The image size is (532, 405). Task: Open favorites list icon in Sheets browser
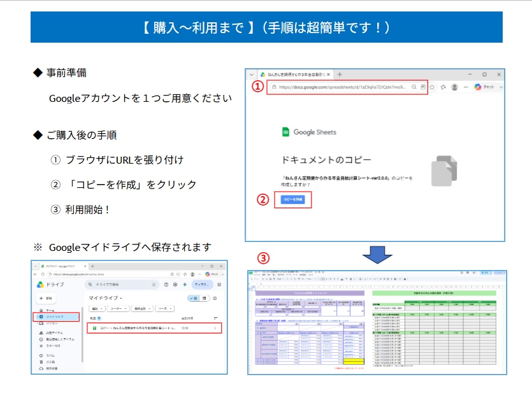[443, 87]
